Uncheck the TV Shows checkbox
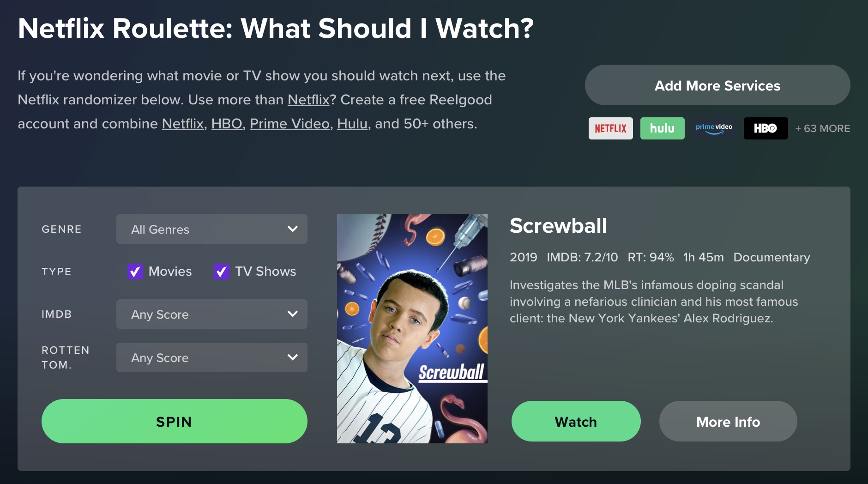 222,272
